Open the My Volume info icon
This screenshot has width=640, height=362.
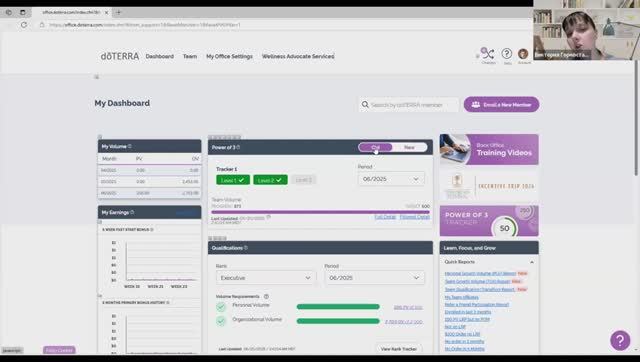(x=130, y=146)
